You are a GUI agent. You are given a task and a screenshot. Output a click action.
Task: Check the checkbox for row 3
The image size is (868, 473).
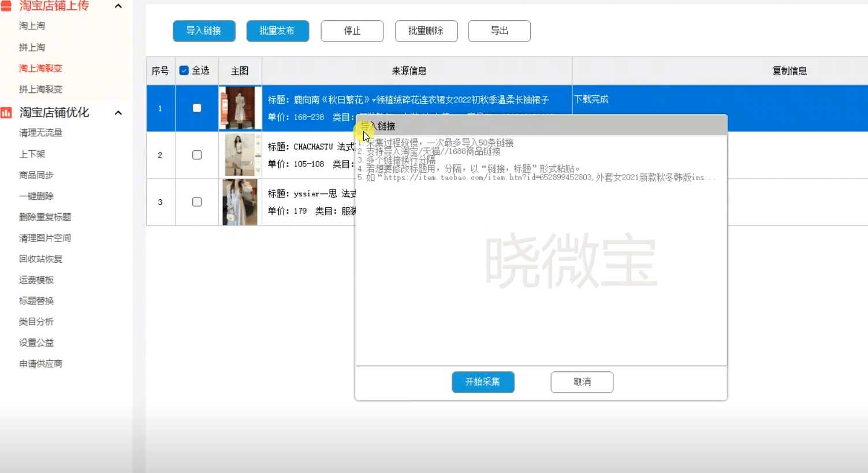pyautogui.click(x=197, y=202)
